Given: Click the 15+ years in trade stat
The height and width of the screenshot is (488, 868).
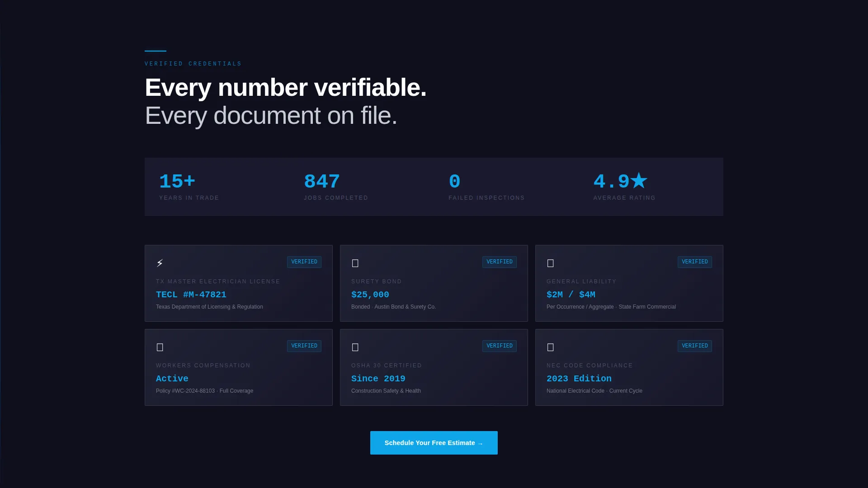Looking at the screenshot, I should 177,182.
